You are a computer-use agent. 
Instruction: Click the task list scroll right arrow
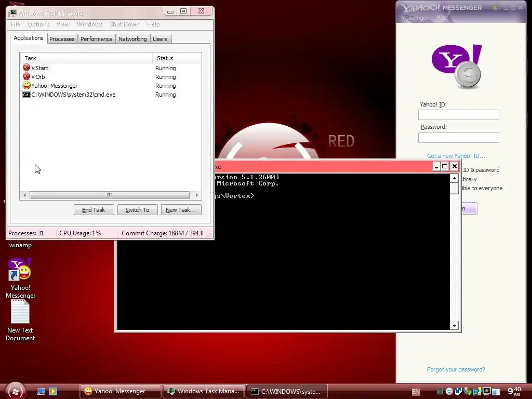tap(197, 195)
